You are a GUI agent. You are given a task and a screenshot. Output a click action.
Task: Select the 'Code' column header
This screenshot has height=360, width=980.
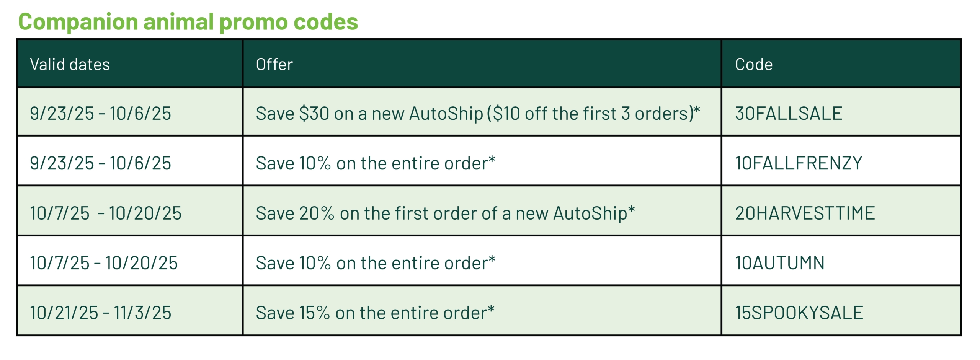click(x=753, y=64)
